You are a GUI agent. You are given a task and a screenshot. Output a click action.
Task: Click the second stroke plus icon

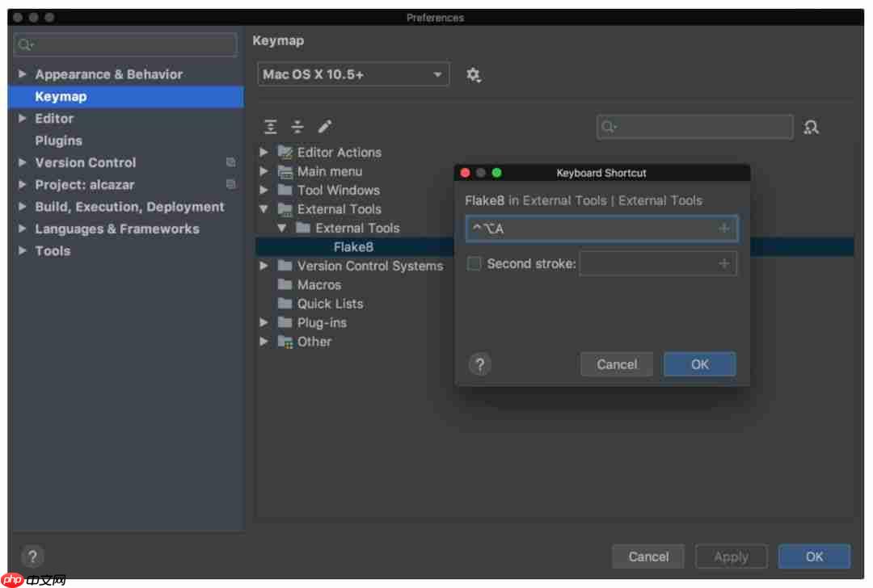coord(723,263)
